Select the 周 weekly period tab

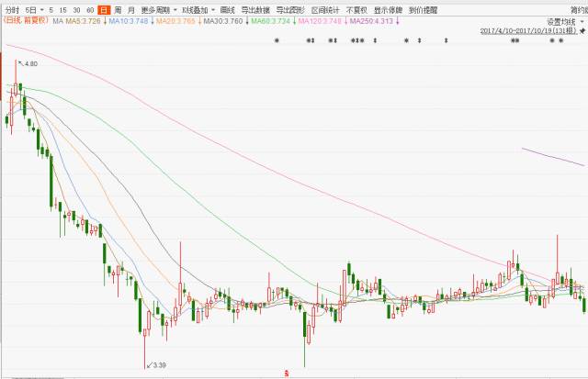pyautogui.click(x=118, y=8)
